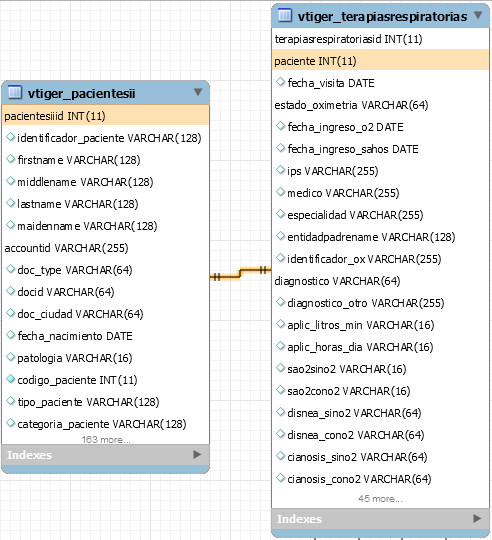Click the vtiger_terapiasrespiratorias table icon
492x540 pixels.
click(285, 15)
